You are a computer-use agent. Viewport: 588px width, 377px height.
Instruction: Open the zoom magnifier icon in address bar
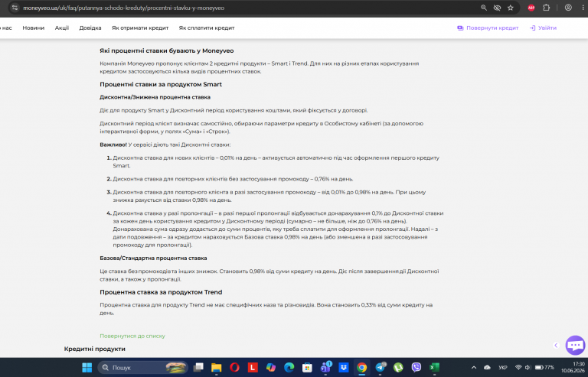click(x=484, y=8)
